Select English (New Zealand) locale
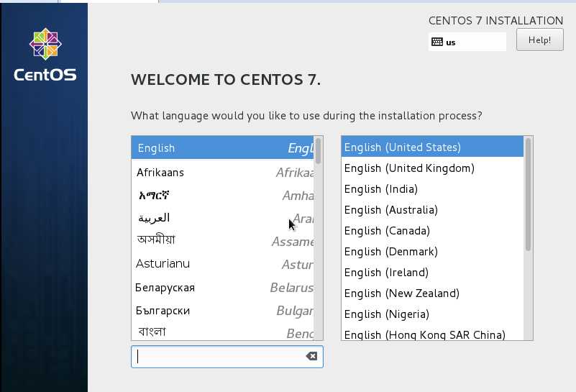The width and height of the screenshot is (576, 392). tap(432, 293)
